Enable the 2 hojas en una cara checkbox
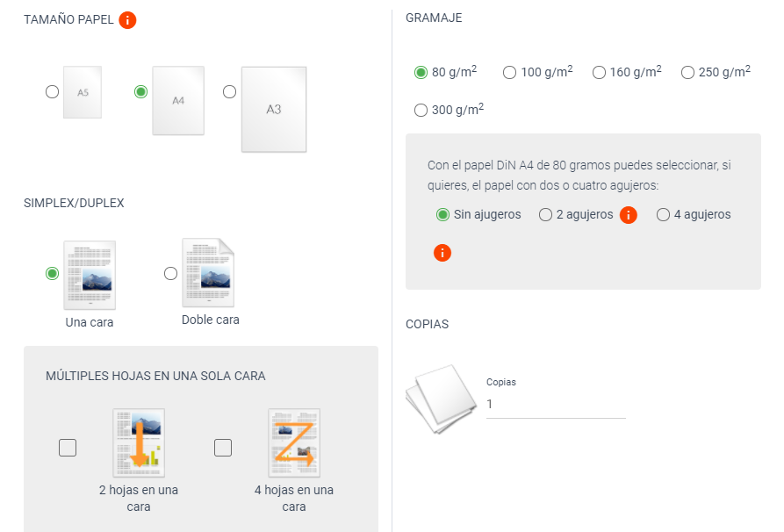The image size is (784, 532). 68,449
